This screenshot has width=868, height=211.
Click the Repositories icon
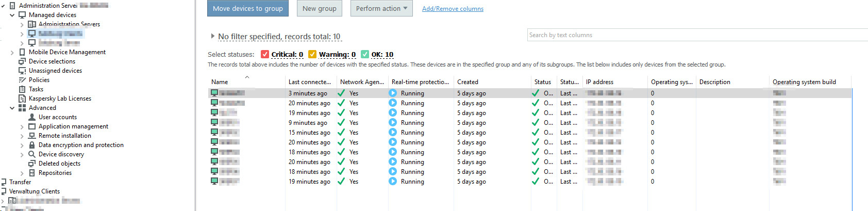(x=32, y=173)
